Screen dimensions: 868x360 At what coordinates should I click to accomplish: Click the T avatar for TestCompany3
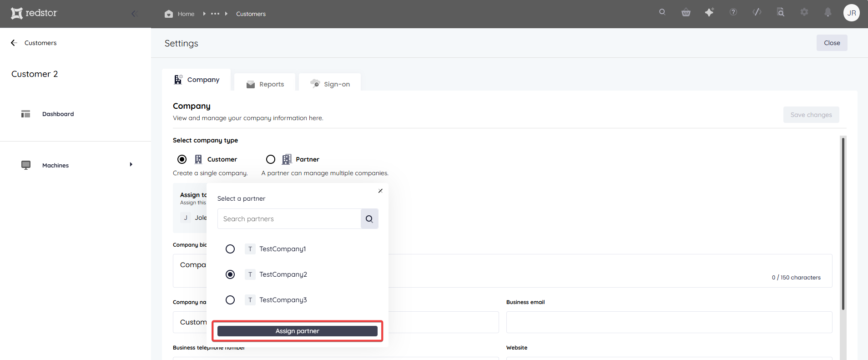tap(250, 300)
